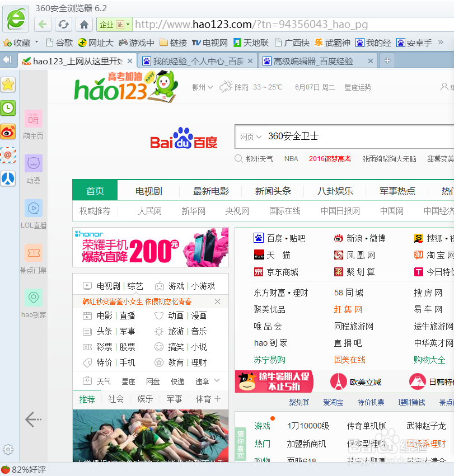Open 星座运势 link
The image size is (454, 476).
(x=358, y=87)
